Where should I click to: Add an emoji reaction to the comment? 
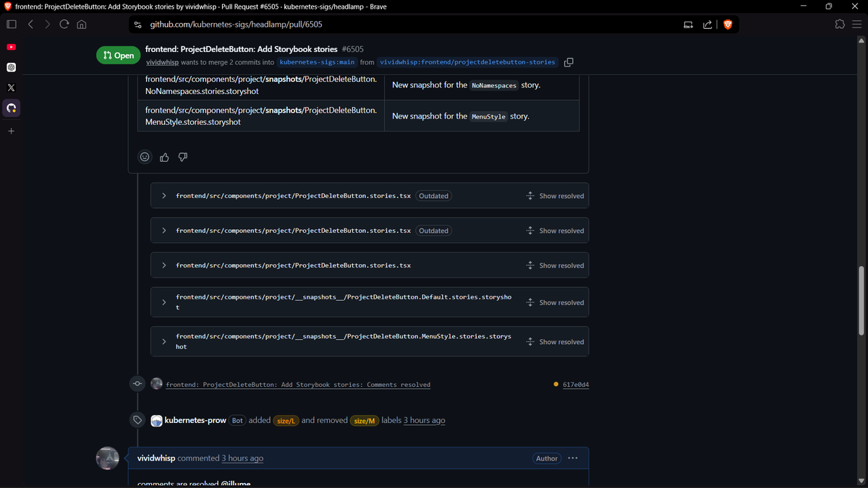[145, 157]
